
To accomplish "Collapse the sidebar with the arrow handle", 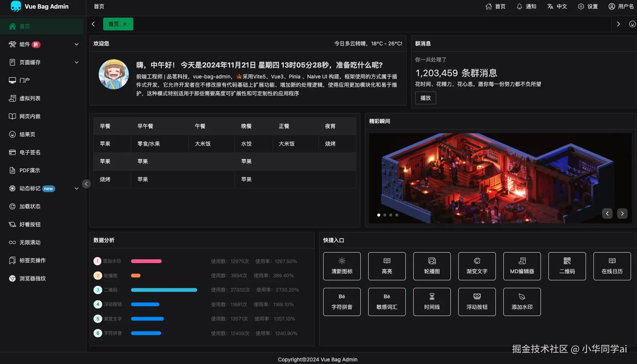I will [86, 184].
